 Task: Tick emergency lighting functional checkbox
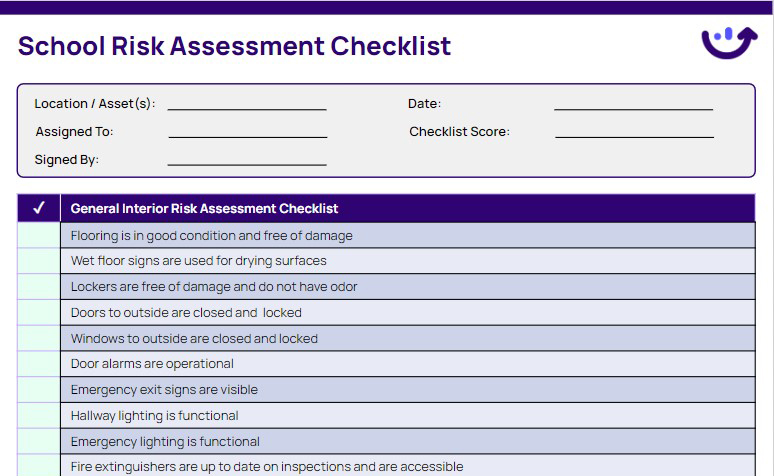click(x=39, y=442)
